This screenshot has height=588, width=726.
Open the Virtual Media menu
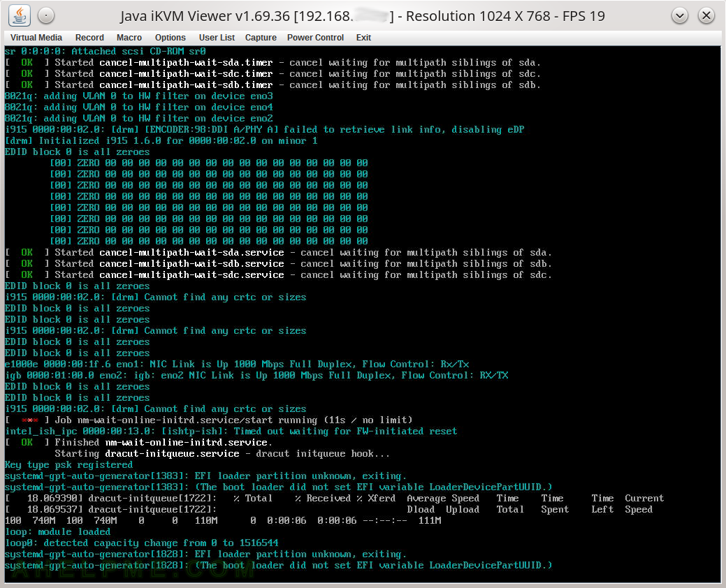click(36, 38)
